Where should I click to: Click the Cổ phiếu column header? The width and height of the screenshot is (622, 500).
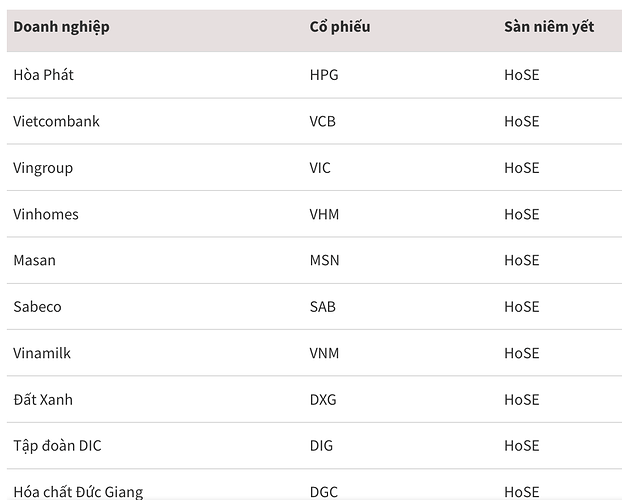click(339, 27)
